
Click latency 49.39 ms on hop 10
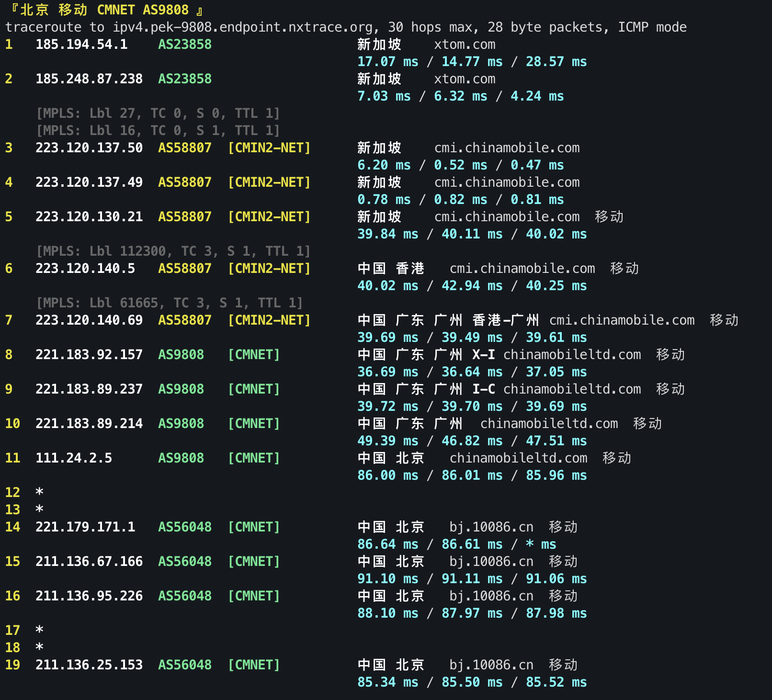tap(388, 441)
